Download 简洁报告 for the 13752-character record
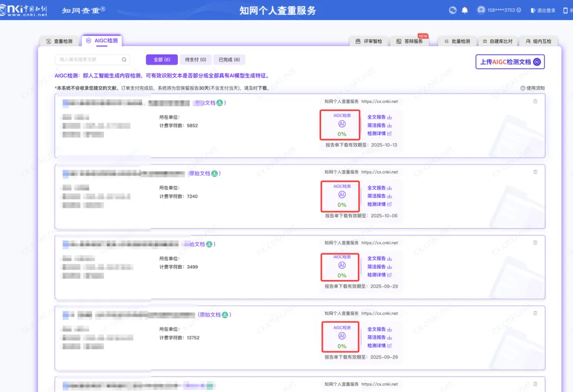 click(x=380, y=337)
